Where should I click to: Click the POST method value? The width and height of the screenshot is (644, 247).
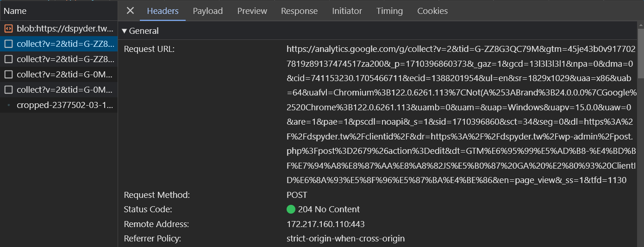297,195
